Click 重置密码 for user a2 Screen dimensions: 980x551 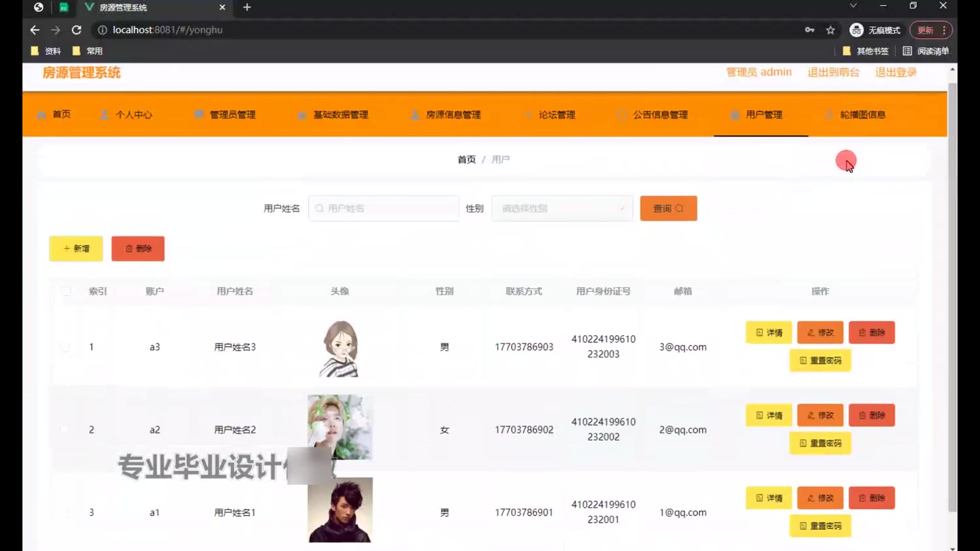[x=820, y=443]
